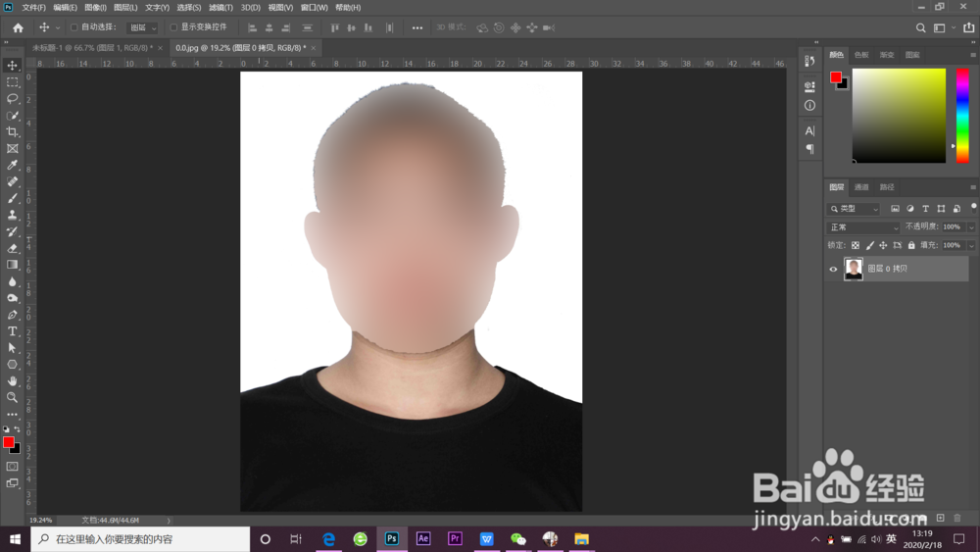Viewport: 980px width, 552px height.
Task: Click the foreground red color in toolbar
Action: pos(8,442)
